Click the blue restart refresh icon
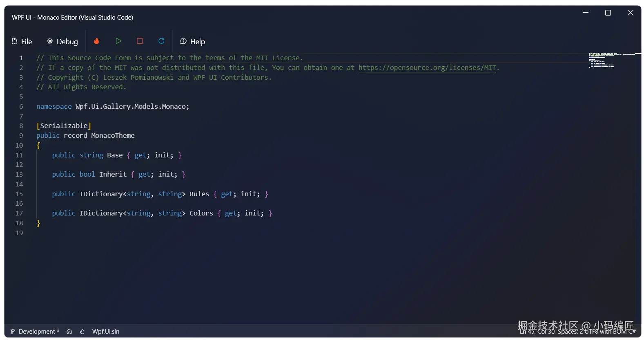The width and height of the screenshot is (644, 341). [161, 41]
